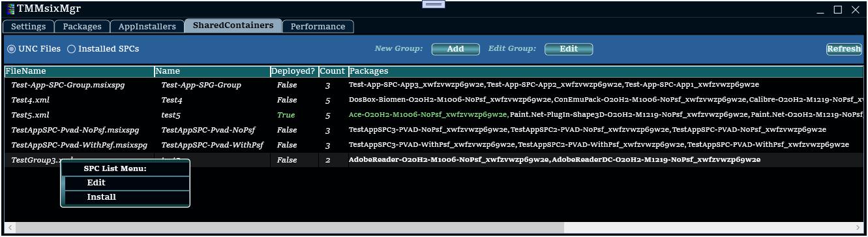The image size is (868, 237).
Task: Click the Test-App-SPG-Group name cell
Action: tap(201, 85)
